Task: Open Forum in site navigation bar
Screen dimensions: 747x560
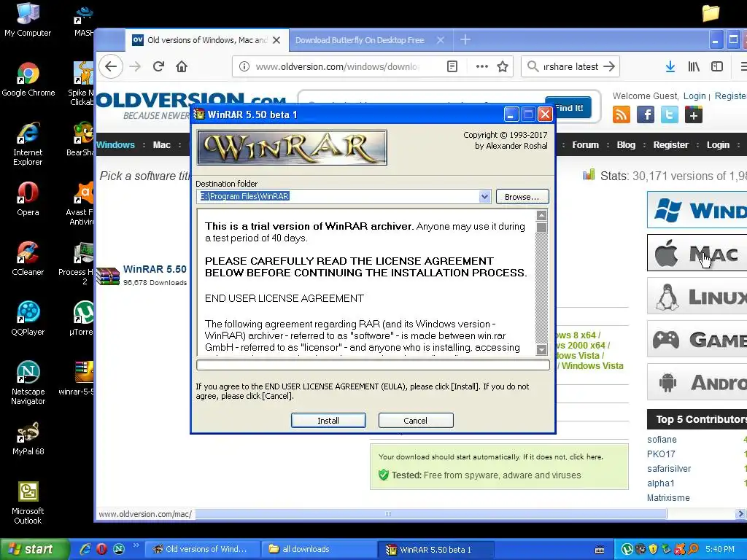Action: (586, 145)
